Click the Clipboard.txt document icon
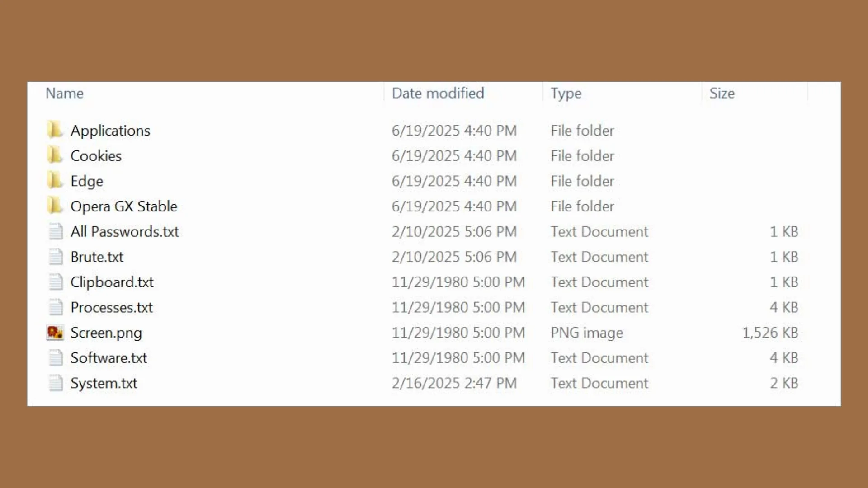The image size is (868, 488). click(x=56, y=282)
